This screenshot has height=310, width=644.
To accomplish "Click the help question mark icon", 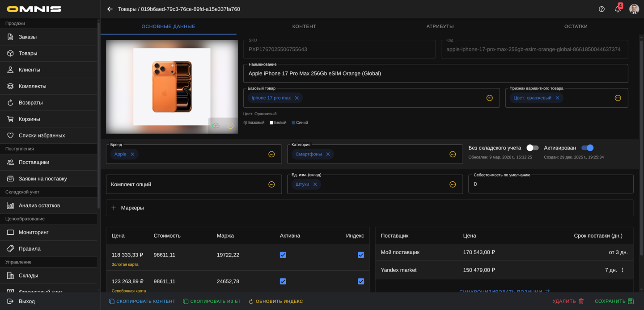I will (602, 9).
